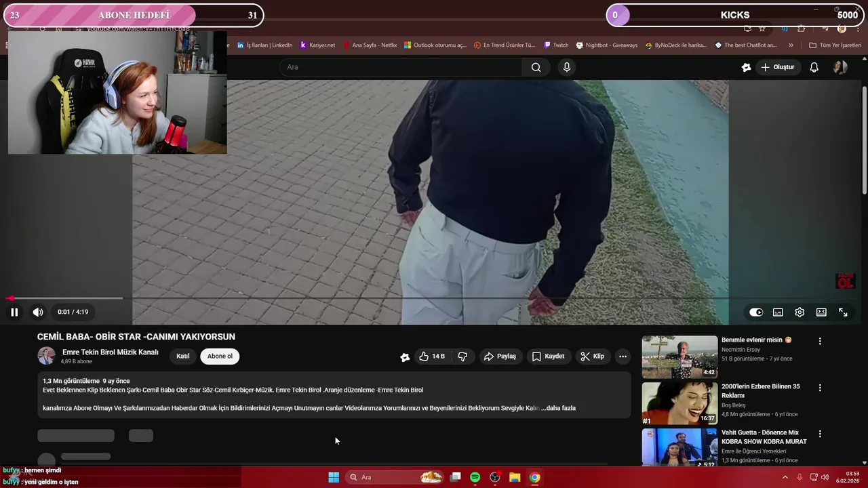The width and height of the screenshot is (868, 488).
Task: Enter fullscreen mode
Action: 843,312
